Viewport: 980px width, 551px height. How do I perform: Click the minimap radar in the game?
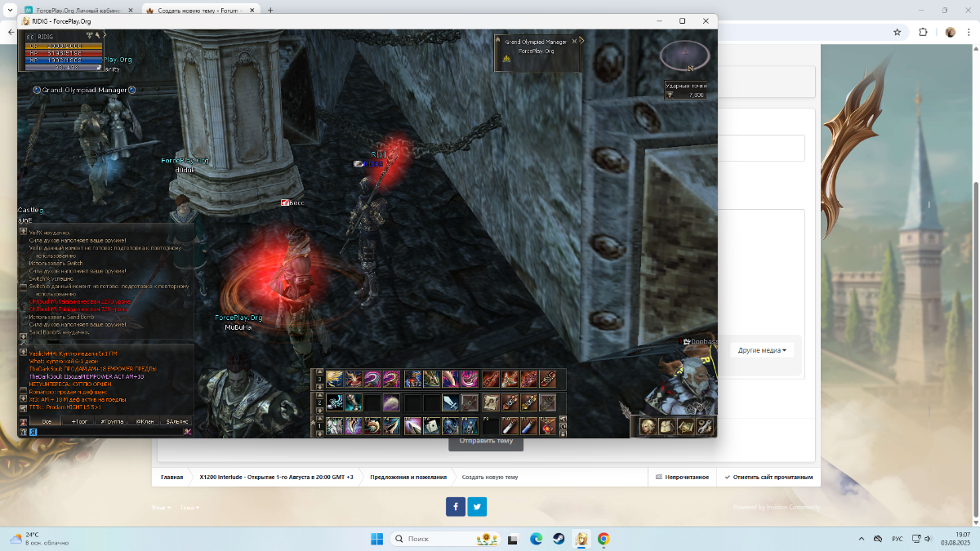pos(685,57)
